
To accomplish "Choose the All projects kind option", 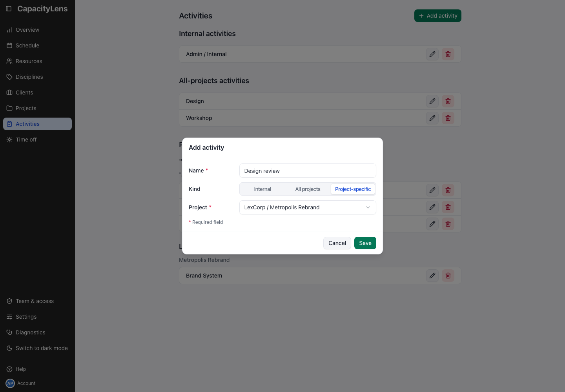I will point(308,189).
